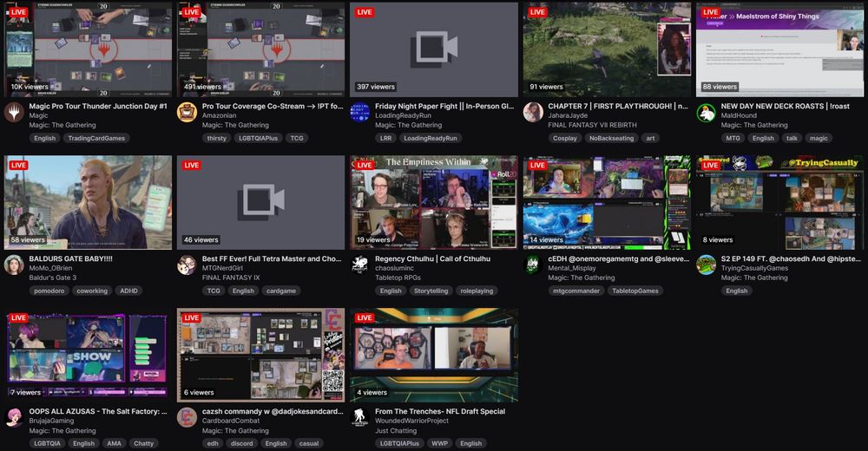Open the chaosiuminc channel avatar
The height and width of the screenshot is (451, 868).
[x=360, y=265]
